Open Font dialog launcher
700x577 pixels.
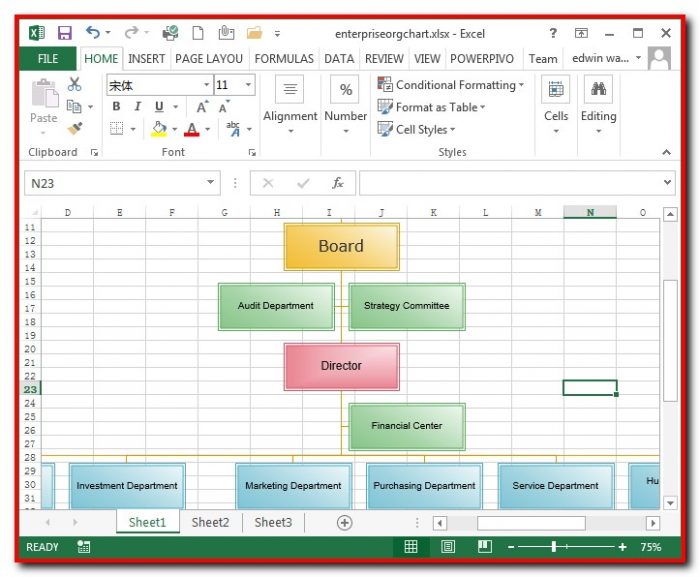pos(252,153)
